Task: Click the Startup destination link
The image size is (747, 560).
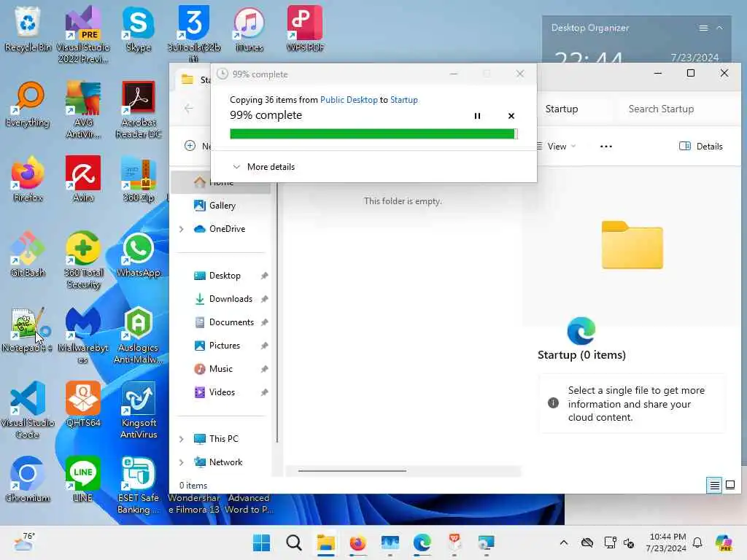Action: click(404, 99)
